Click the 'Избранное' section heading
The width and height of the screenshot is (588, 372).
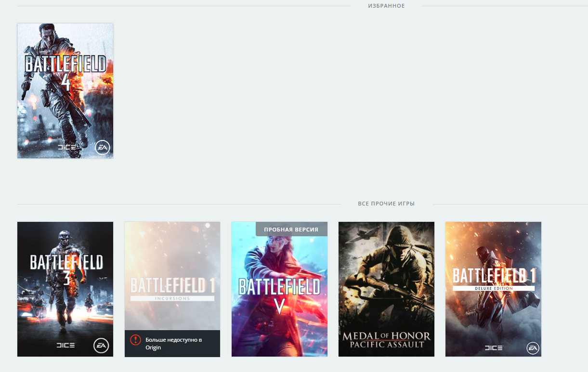(x=386, y=6)
